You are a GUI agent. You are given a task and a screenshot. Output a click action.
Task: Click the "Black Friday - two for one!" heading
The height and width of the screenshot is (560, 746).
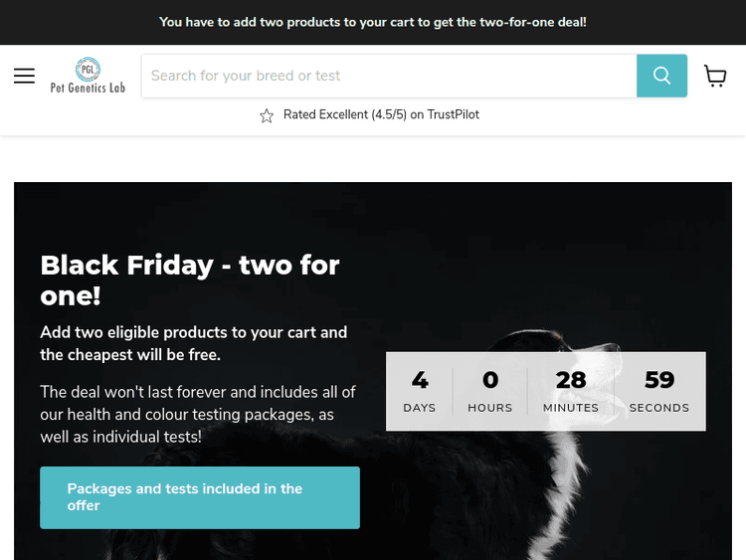click(x=190, y=280)
